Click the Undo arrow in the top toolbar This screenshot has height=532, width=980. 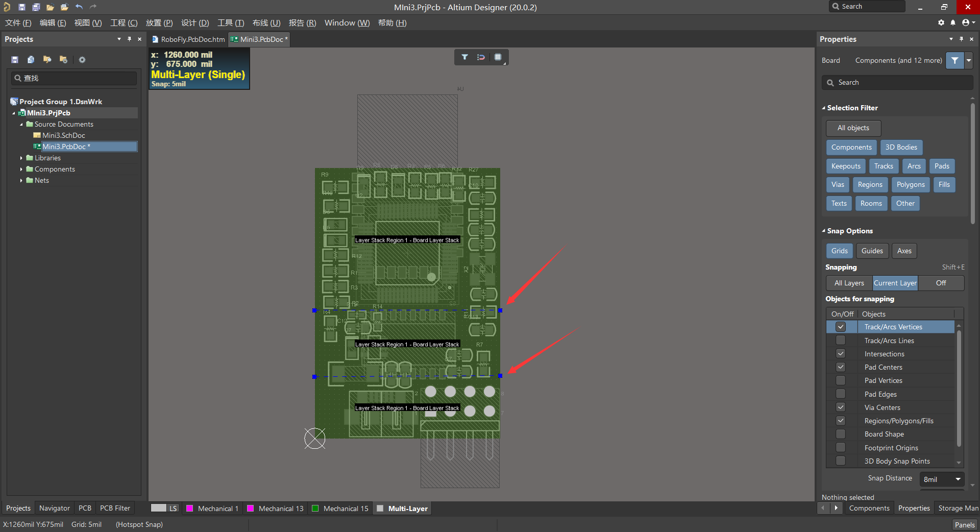pyautogui.click(x=79, y=7)
